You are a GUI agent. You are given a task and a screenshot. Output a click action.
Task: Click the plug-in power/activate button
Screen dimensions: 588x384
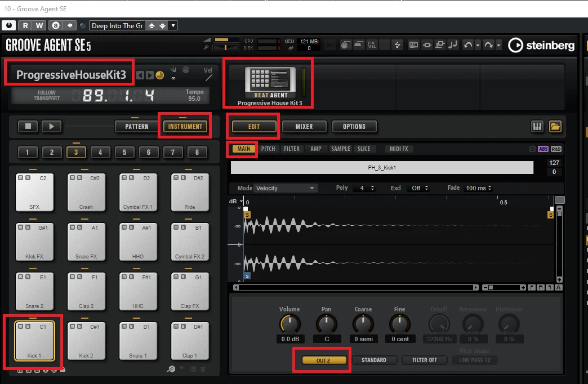pos(8,25)
